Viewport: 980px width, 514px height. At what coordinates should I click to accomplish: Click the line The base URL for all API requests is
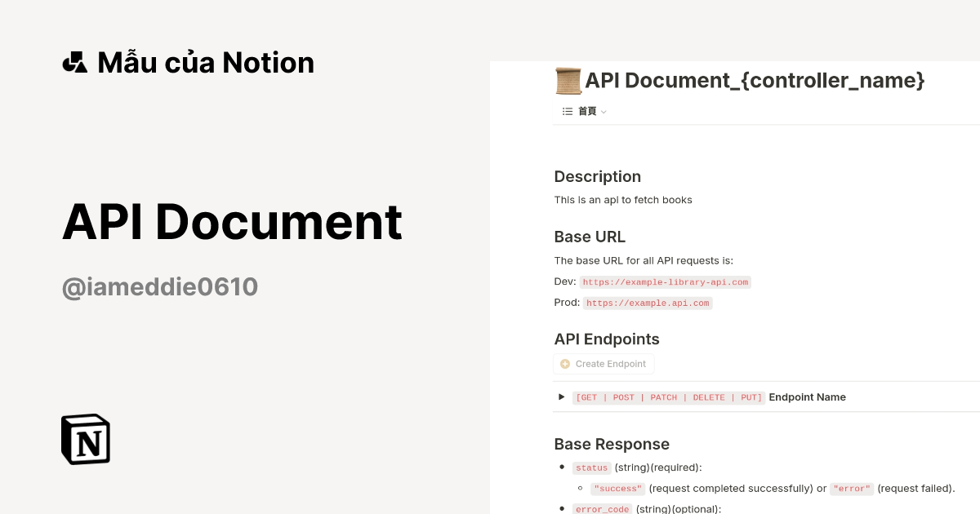(644, 261)
